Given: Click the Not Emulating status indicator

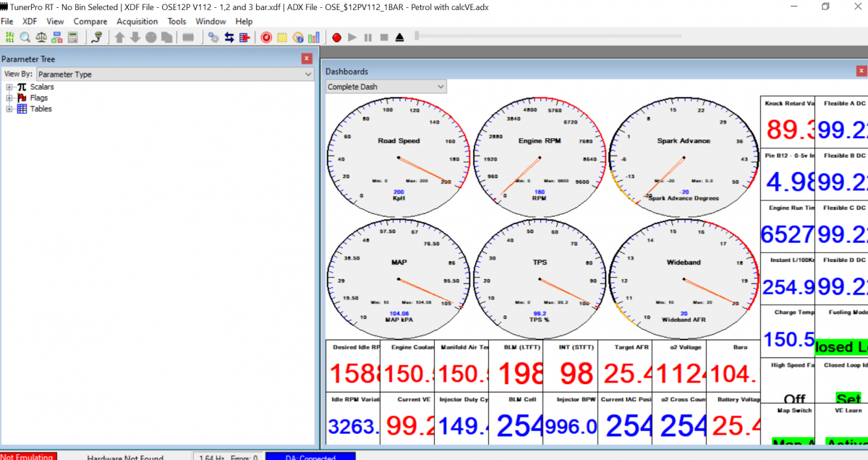Looking at the screenshot, I should click(28, 456).
